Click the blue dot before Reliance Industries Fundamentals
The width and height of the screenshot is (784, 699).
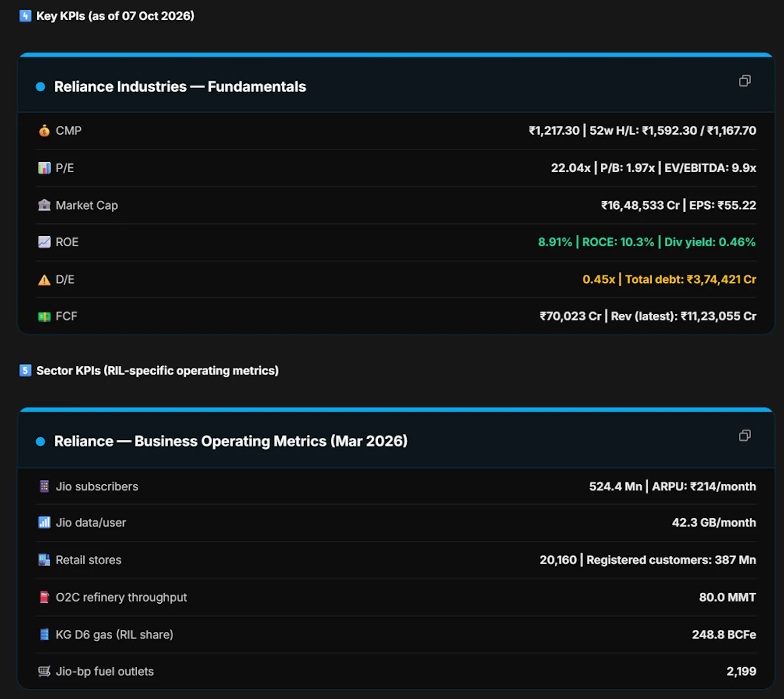[x=41, y=87]
